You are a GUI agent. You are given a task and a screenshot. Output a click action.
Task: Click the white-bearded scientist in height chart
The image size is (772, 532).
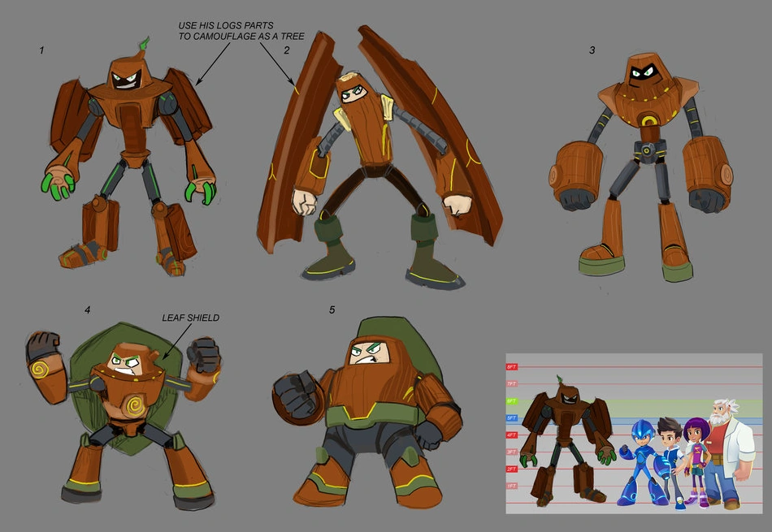coord(730,455)
